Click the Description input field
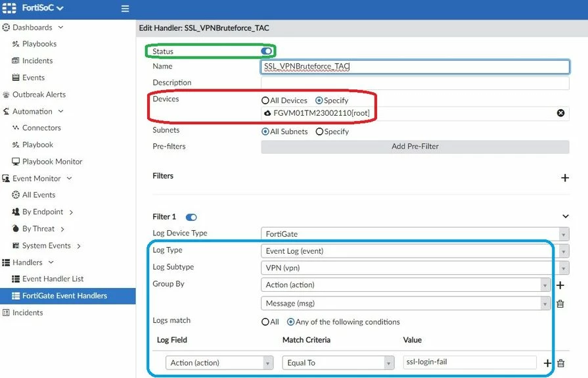 [415, 83]
